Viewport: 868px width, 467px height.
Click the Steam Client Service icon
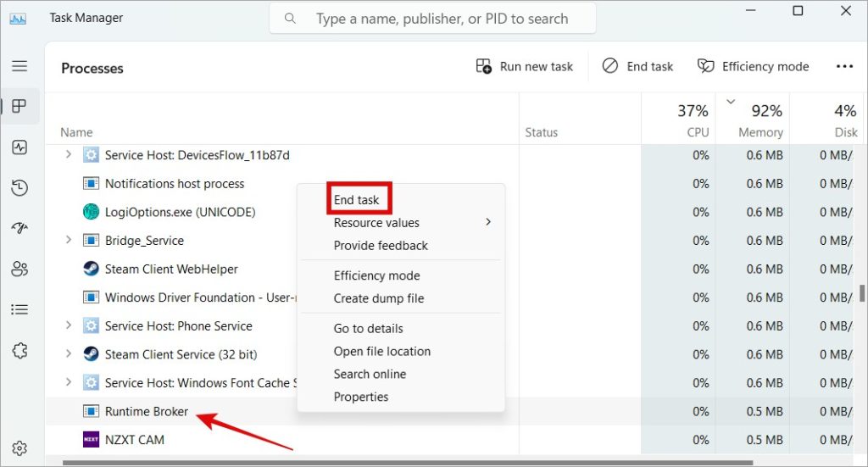[x=91, y=354]
